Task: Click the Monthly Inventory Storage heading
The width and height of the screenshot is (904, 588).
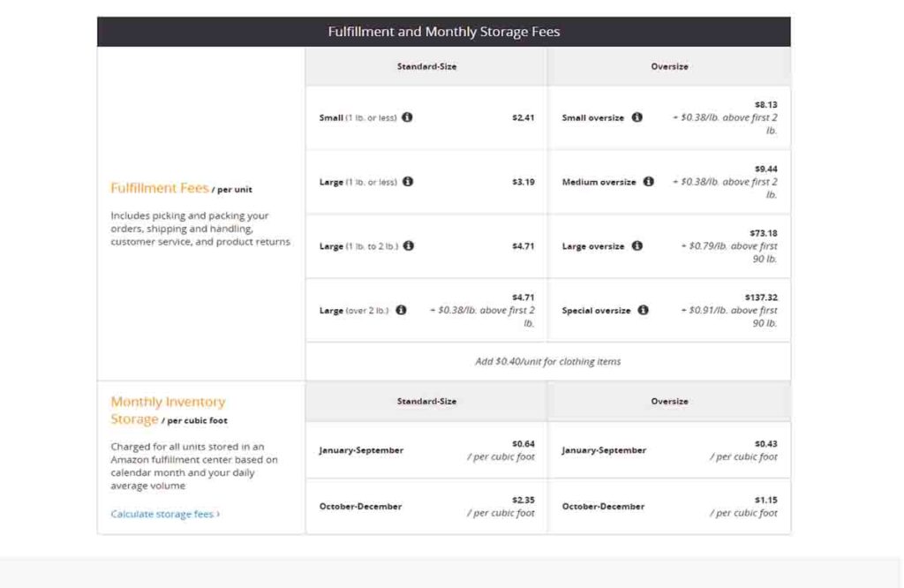Action: pyautogui.click(x=168, y=410)
